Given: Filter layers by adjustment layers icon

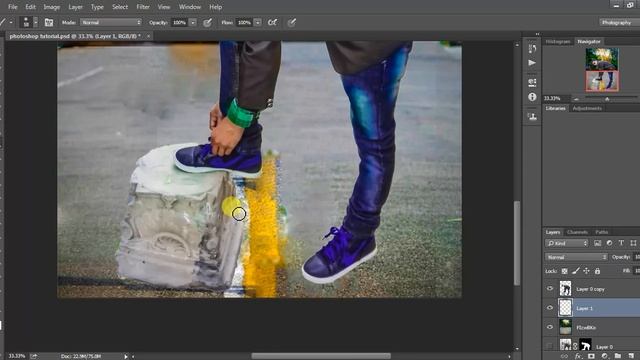Looking at the screenshot, I should point(609,243).
